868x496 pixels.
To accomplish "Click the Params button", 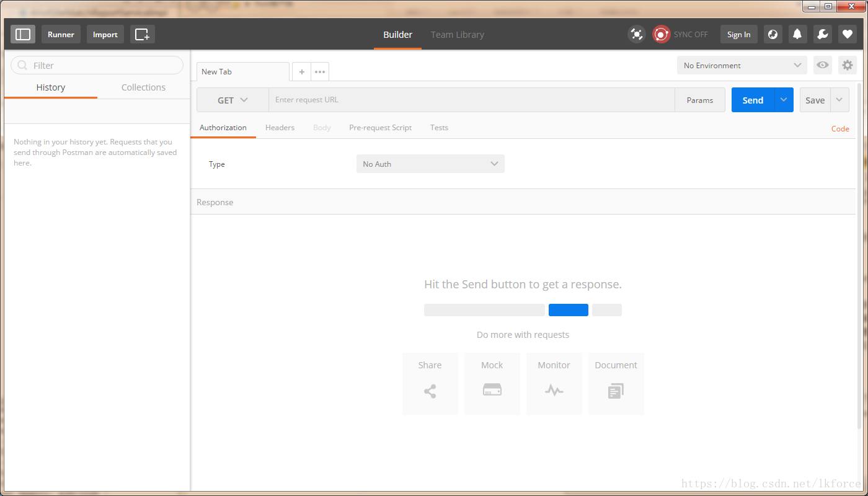I will point(700,100).
